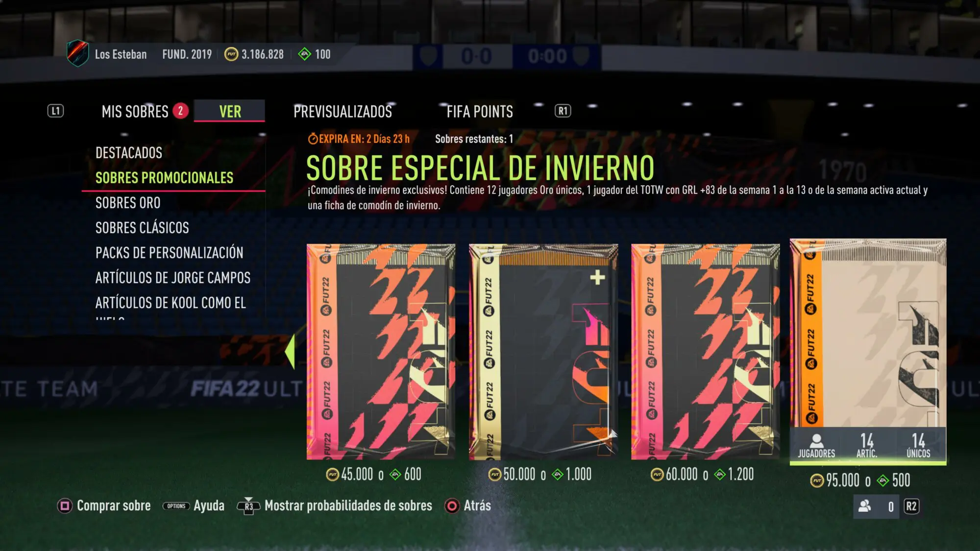The image size is (980, 551).
Task: Click the R3 stick icon for pack probabilities
Action: [248, 506]
